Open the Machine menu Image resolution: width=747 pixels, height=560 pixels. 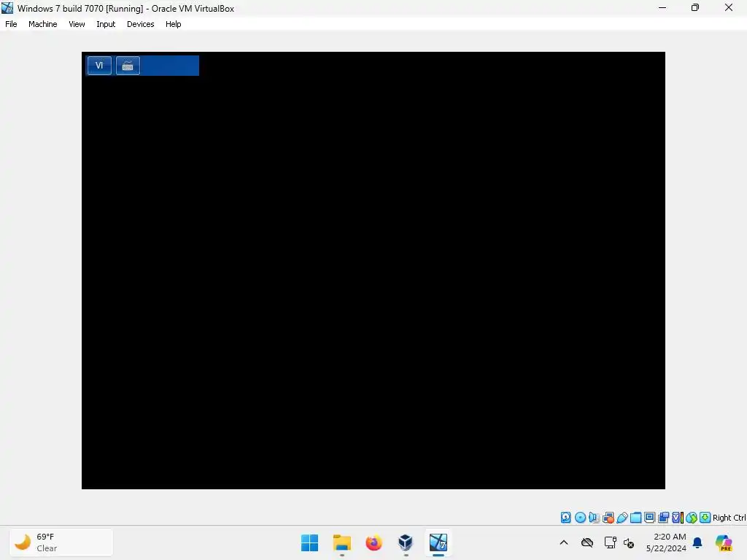pyautogui.click(x=43, y=24)
